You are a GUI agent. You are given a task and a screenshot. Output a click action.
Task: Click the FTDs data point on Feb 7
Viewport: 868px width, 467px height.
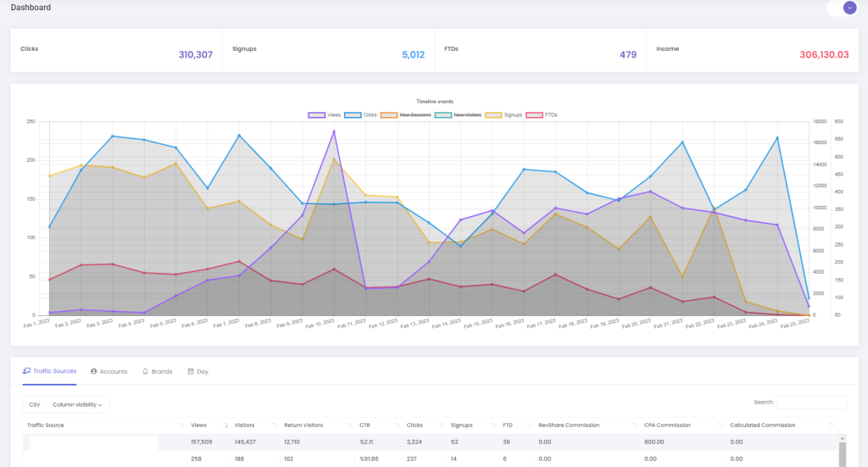coord(239,261)
